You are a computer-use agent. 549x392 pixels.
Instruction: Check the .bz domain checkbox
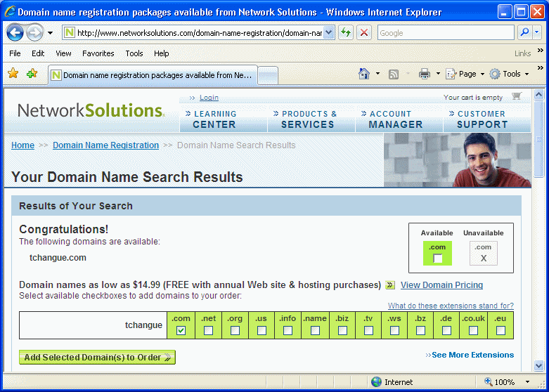click(420, 330)
